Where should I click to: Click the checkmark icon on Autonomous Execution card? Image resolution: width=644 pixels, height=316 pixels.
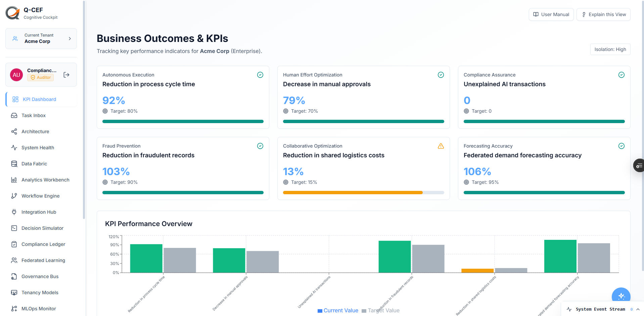pyautogui.click(x=260, y=75)
